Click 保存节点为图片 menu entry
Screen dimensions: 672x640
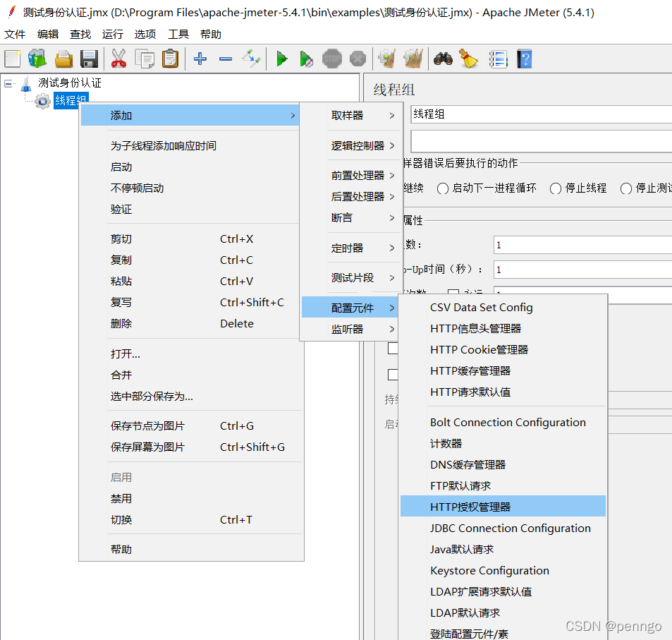[191, 426]
